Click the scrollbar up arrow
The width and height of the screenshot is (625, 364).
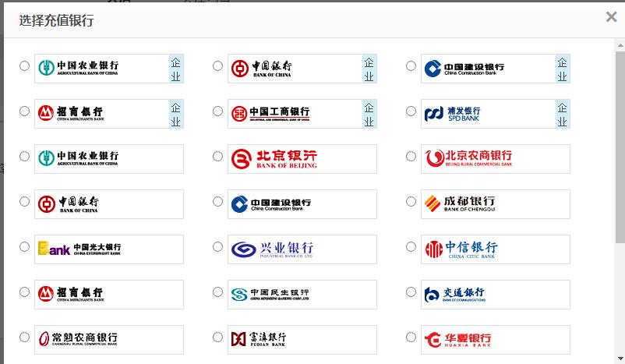pyautogui.click(x=620, y=44)
